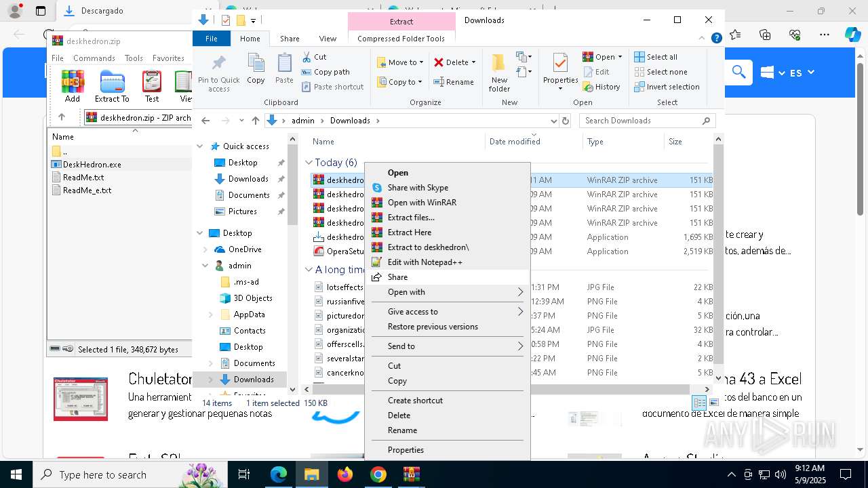Image resolution: width=868 pixels, height=488 pixels.
Task: Click the Edge icon in taskbar
Action: pyautogui.click(x=279, y=474)
